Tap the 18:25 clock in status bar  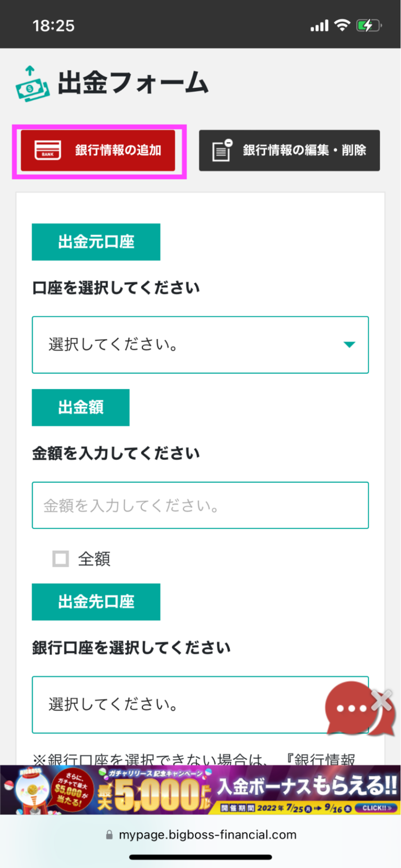[53, 26]
